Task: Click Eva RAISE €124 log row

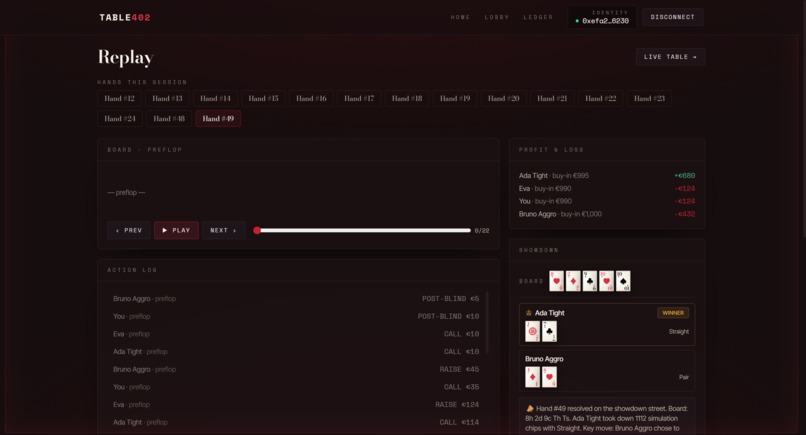Action: [296, 405]
